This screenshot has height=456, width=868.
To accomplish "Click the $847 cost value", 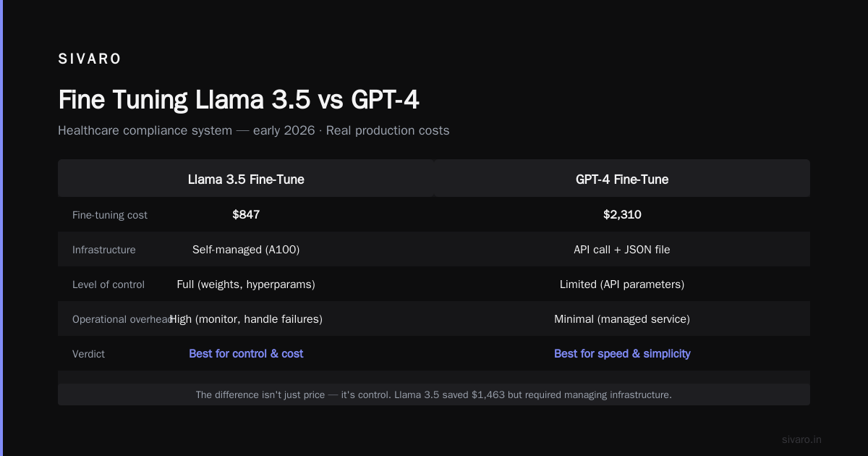I will pyautogui.click(x=246, y=215).
